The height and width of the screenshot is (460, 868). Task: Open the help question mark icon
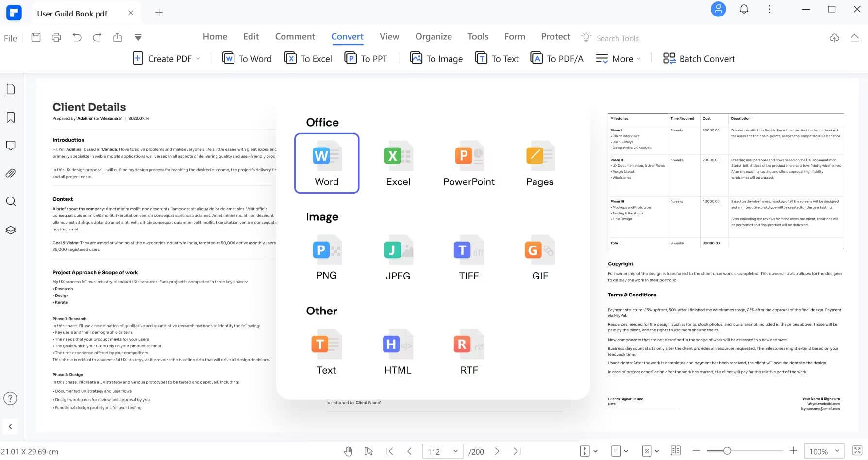[10, 398]
